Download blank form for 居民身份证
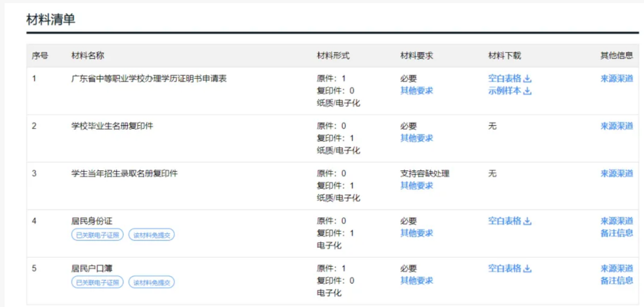Viewport: 644px width, 307px height. 509,221
